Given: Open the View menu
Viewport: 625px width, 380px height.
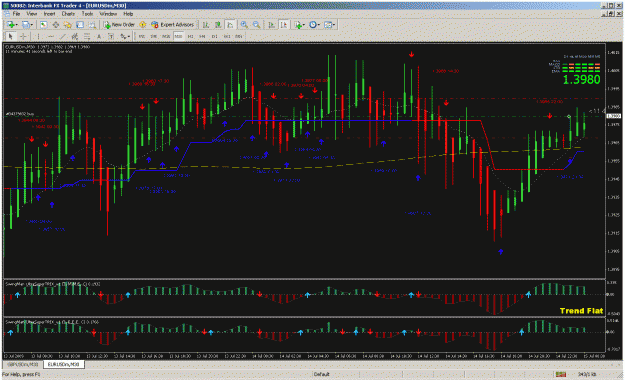Looking at the screenshot, I should click(x=31, y=14).
